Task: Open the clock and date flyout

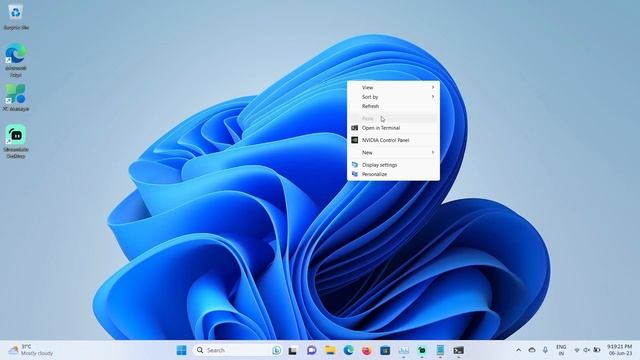Action: [620, 350]
